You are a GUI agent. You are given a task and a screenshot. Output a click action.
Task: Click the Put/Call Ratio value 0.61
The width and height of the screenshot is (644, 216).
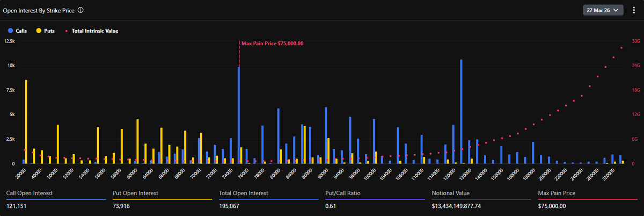331,206
